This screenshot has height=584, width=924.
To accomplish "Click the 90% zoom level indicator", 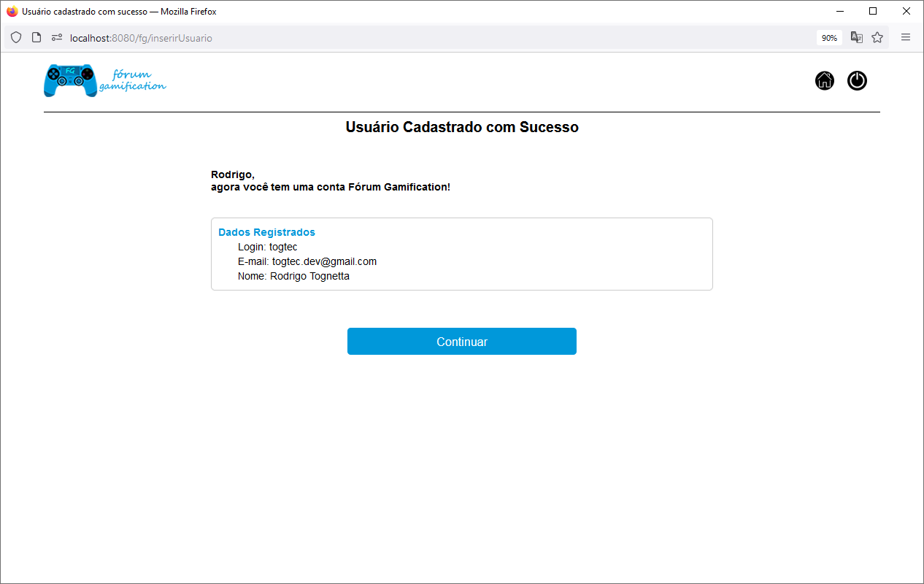I will tap(829, 38).
